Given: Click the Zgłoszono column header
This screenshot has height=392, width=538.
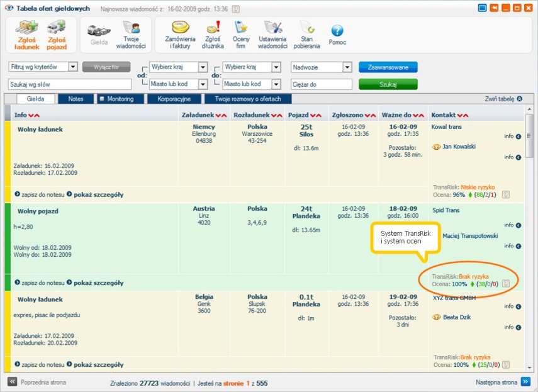Looking at the screenshot, I should coord(354,115).
